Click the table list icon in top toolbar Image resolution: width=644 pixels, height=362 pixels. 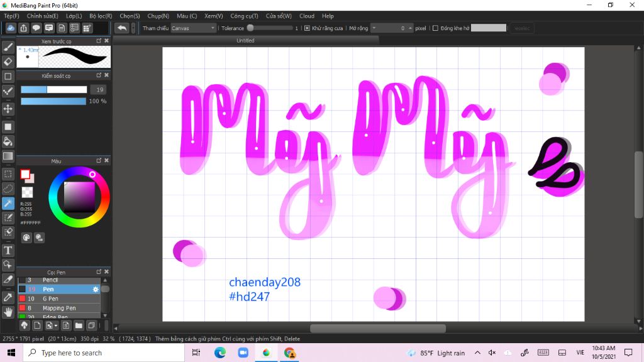tap(74, 28)
